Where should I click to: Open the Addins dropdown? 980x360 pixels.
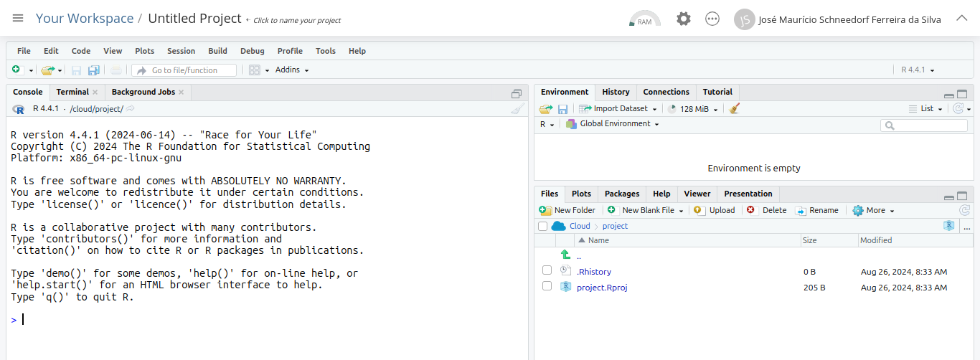point(292,70)
